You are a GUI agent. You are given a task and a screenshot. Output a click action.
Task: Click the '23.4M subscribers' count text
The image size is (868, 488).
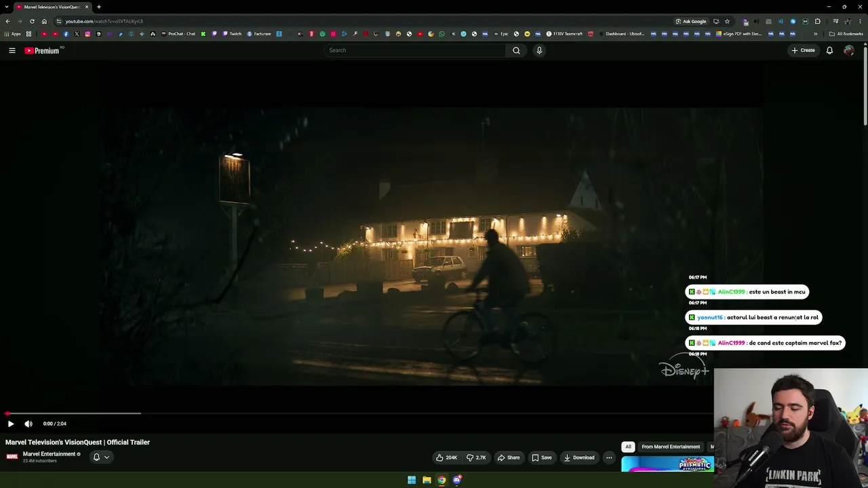point(40,461)
